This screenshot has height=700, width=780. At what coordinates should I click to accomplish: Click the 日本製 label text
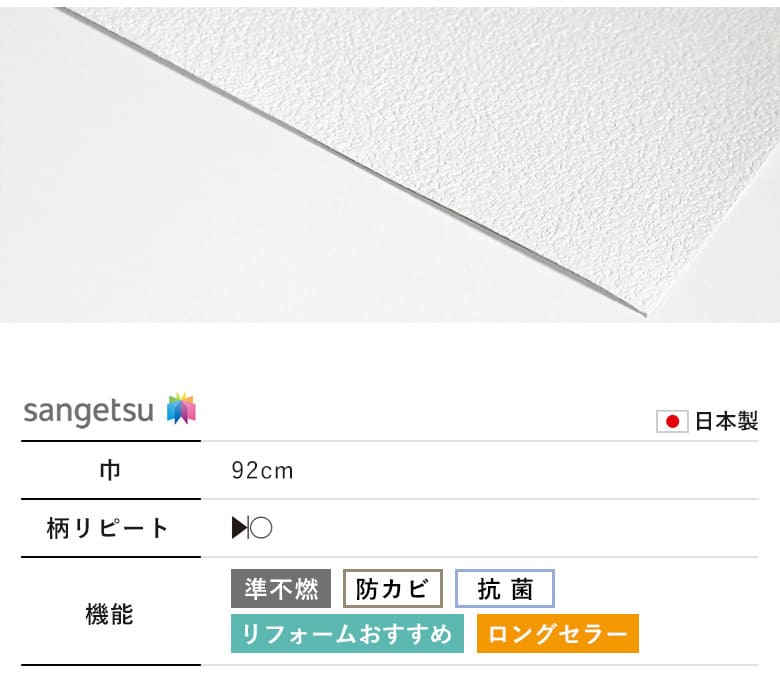click(726, 421)
